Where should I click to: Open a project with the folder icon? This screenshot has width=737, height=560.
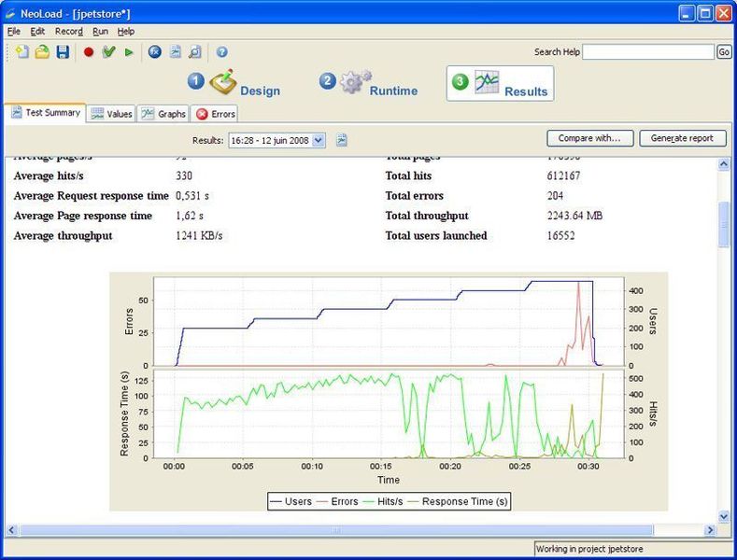[42, 51]
